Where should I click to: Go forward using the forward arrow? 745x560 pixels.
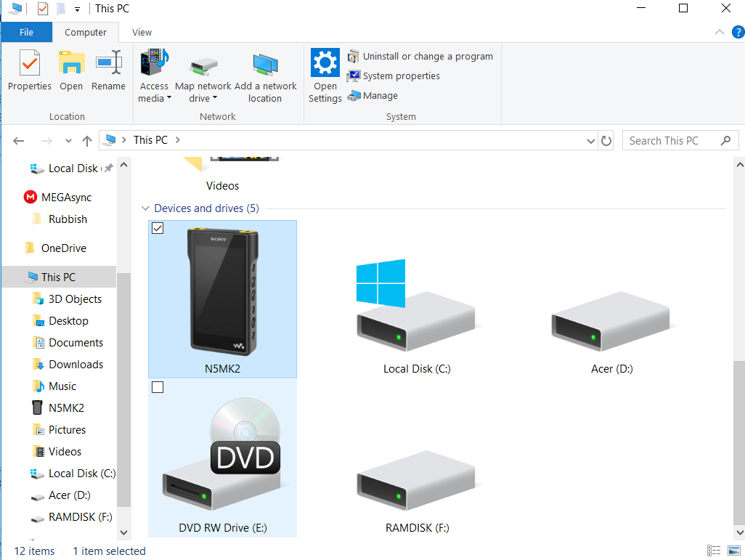tap(46, 141)
